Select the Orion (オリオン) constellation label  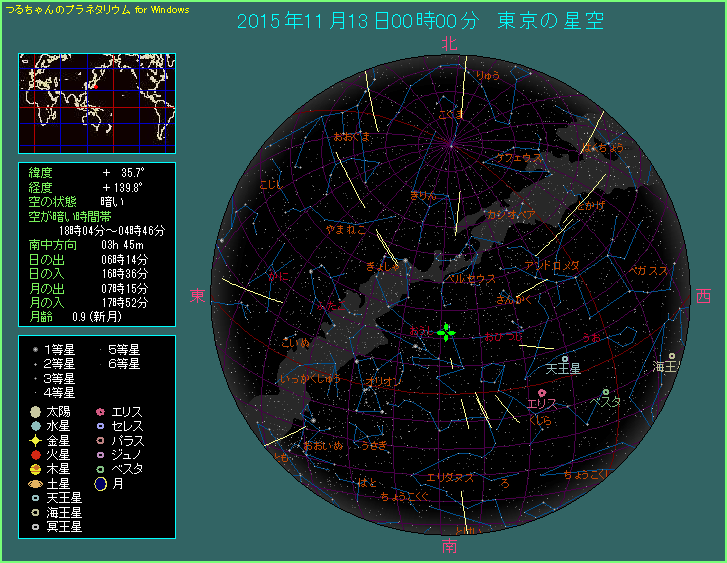381,382
